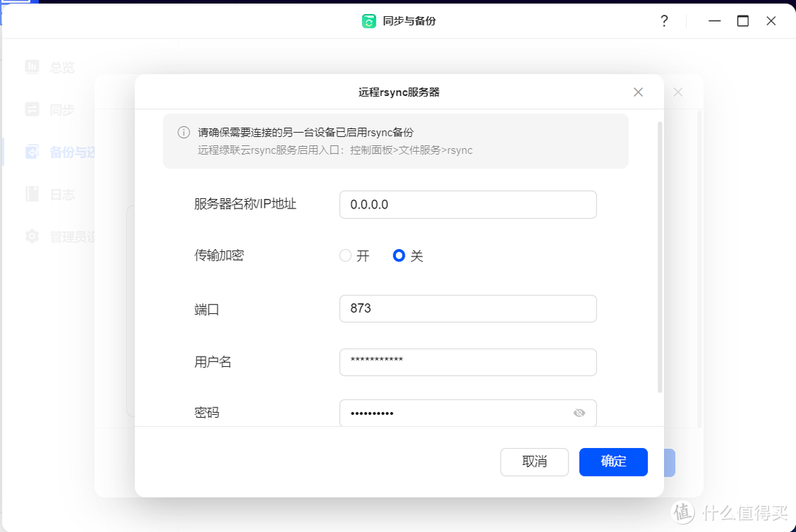
Task: Click the 取消 cancel button
Action: click(x=534, y=462)
